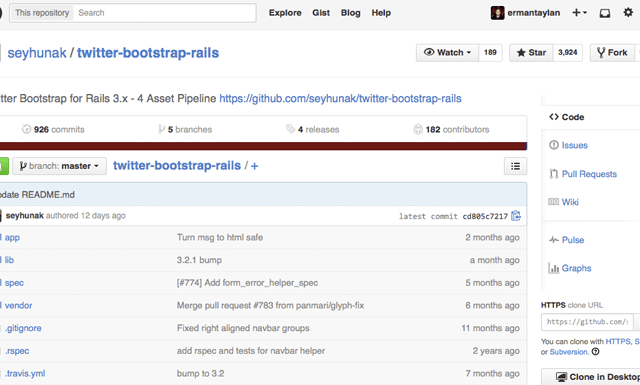Open 'bump to 3.2' commit message
Viewport: 640px width, 385px height.
click(x=200, y=374)
